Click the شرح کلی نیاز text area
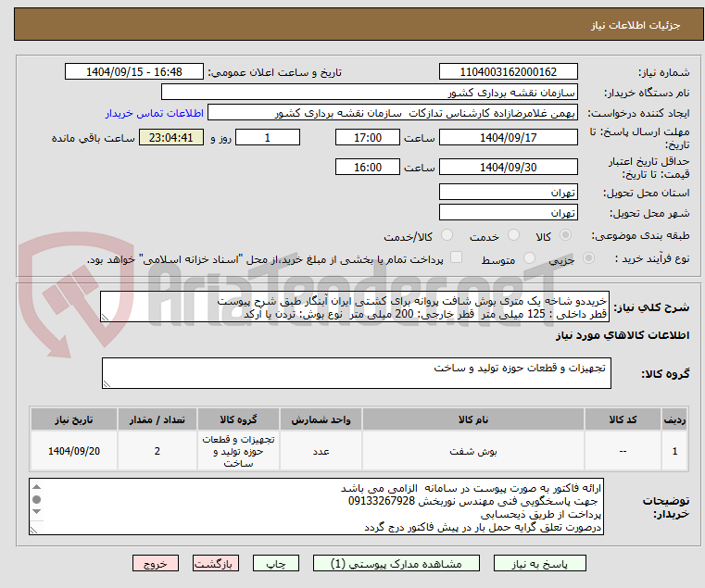The height and width of the screenshot is (588, 705). tap(355, 307)
